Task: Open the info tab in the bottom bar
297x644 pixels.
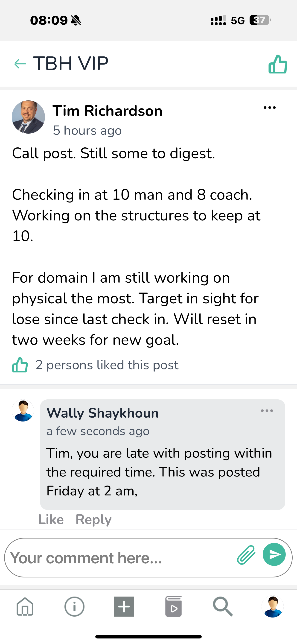Action: pyautogui.click(x=75, y=606)
